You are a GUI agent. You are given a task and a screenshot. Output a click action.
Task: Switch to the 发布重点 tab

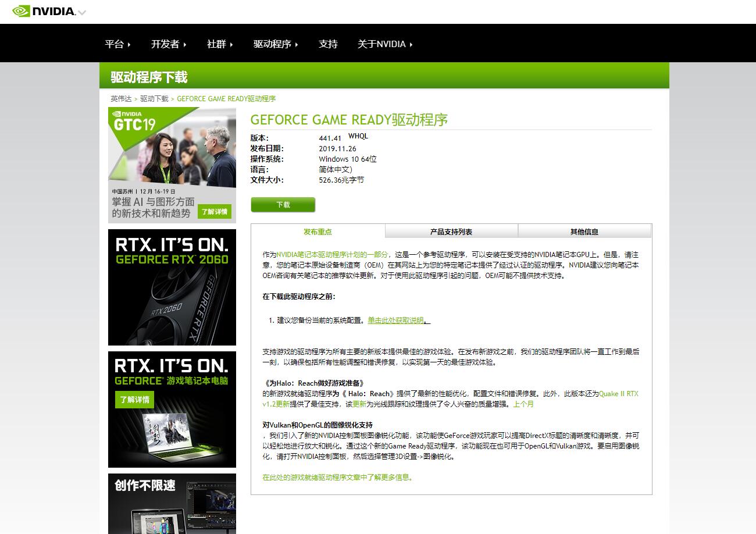[x=318, y=232]
